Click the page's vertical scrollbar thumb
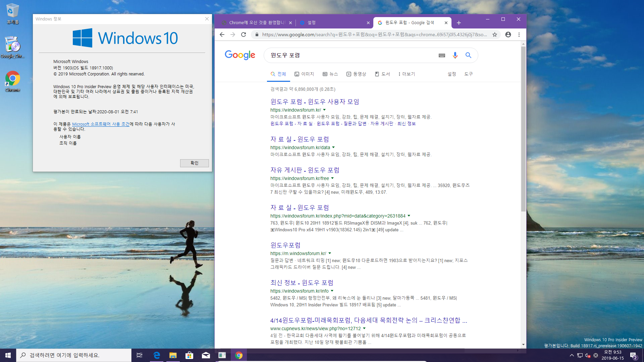 [x=523, y=129]
